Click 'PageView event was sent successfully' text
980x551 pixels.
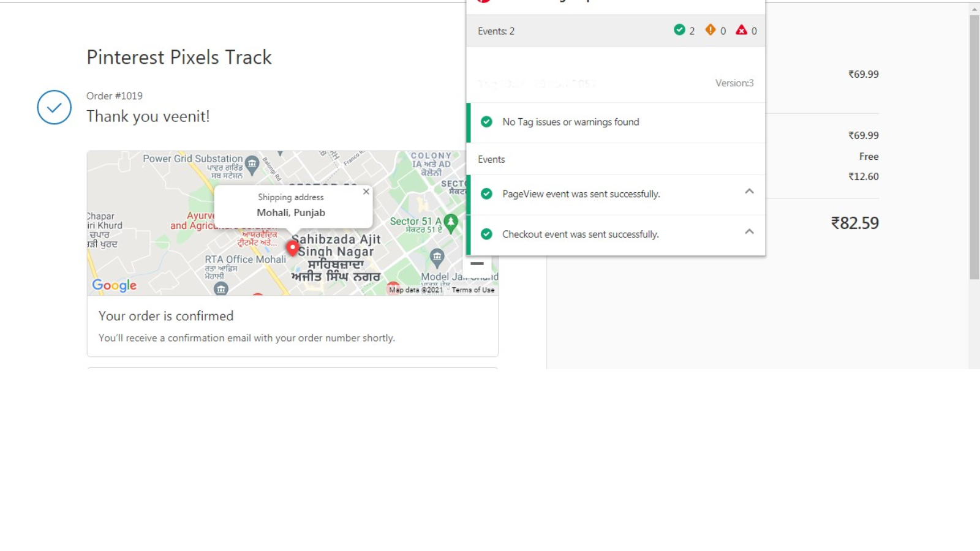[581, 194]
